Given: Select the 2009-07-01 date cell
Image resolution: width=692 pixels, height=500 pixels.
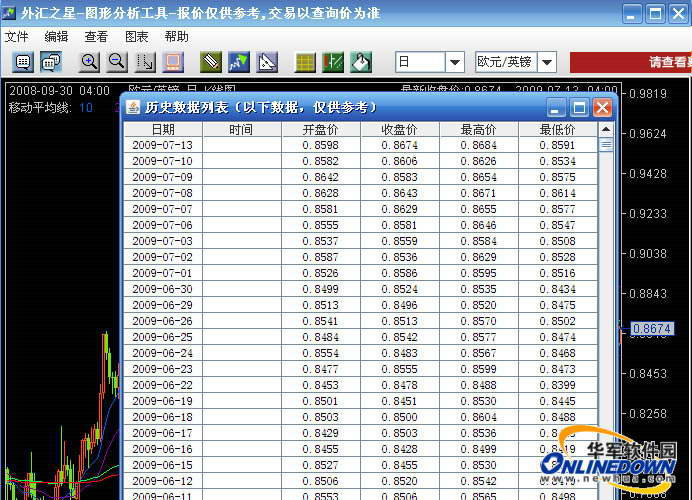Looking at the screenshot, I should [x=163, y=273].
